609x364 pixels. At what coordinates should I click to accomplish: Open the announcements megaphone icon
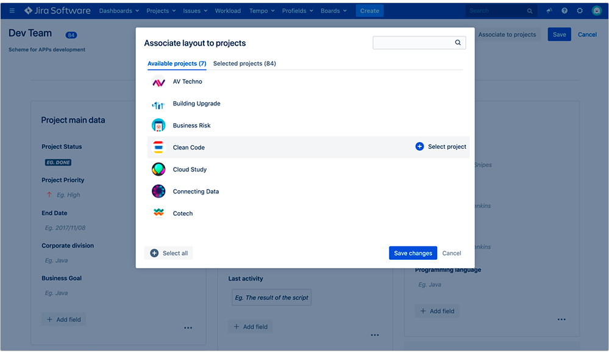pos(548,10)
